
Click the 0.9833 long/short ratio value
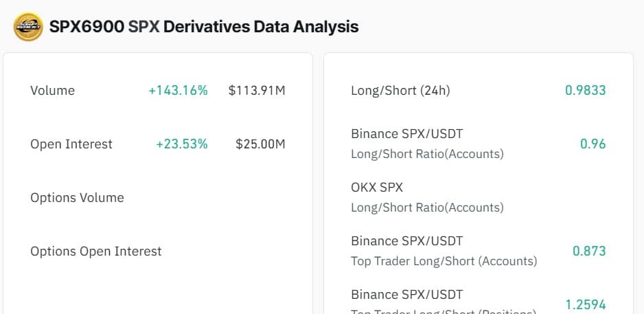586,90
